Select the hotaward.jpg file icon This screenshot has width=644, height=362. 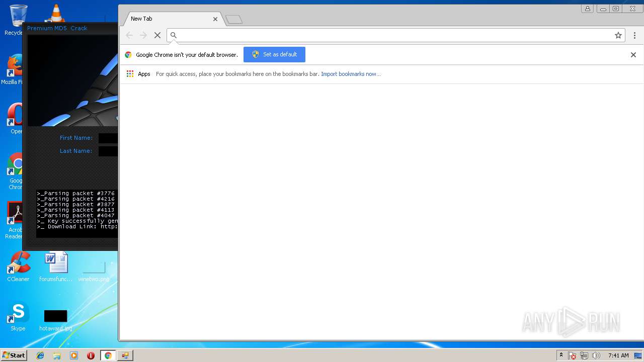click(55, 321)
